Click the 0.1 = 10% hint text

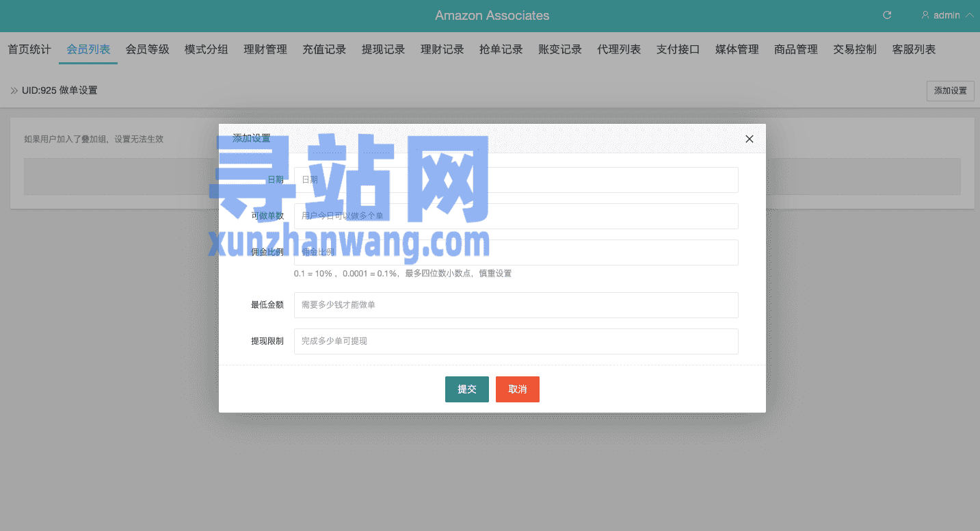403,274
